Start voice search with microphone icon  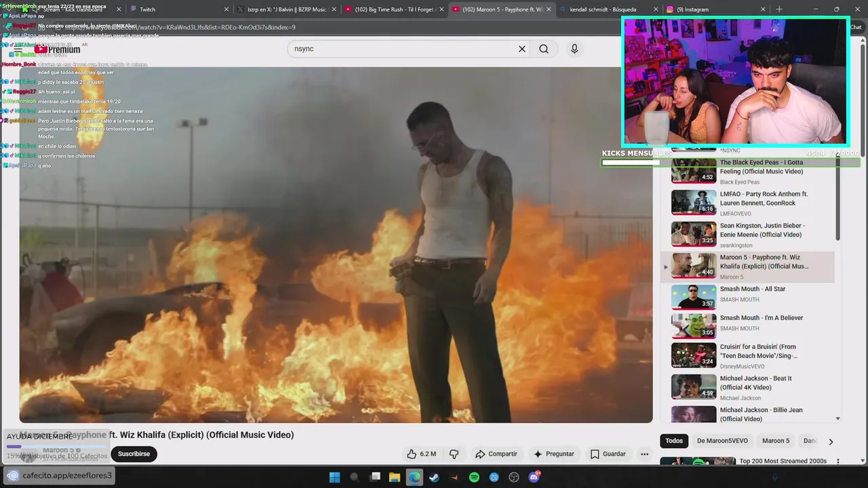[574, 49]
